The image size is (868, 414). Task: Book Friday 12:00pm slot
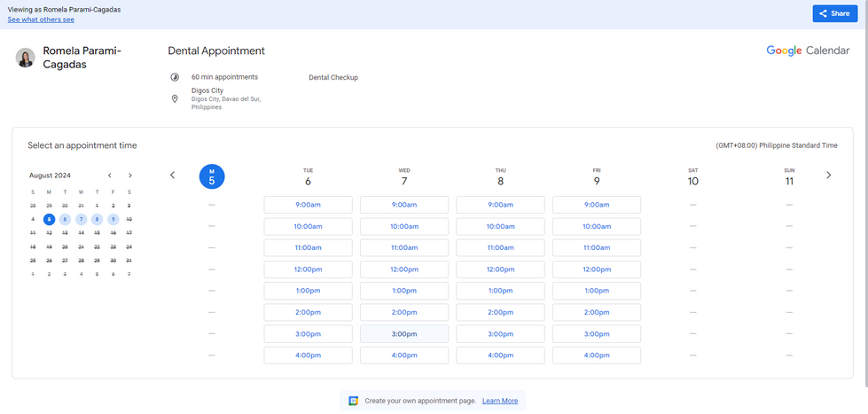(597, 269)
